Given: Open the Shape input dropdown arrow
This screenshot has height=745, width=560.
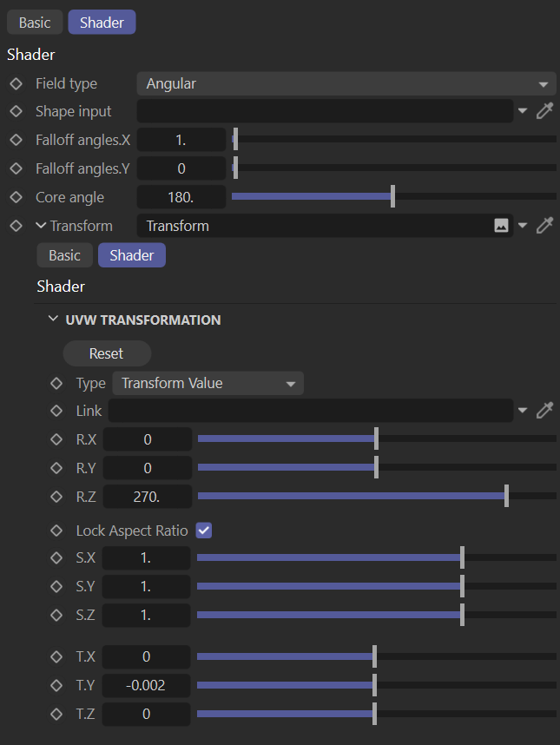Looking at the screenshot, I should [523, 111].
